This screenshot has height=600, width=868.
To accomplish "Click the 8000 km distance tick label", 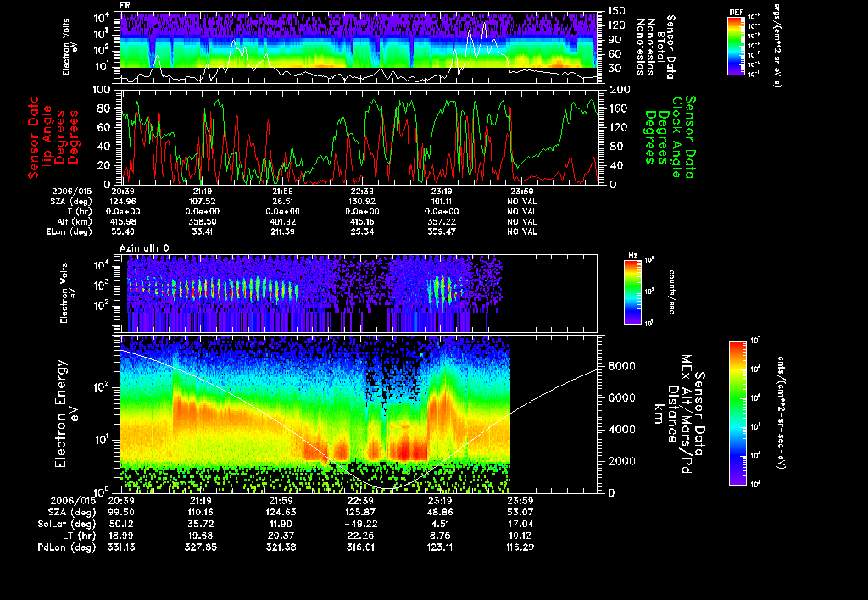I will [621, 366].
